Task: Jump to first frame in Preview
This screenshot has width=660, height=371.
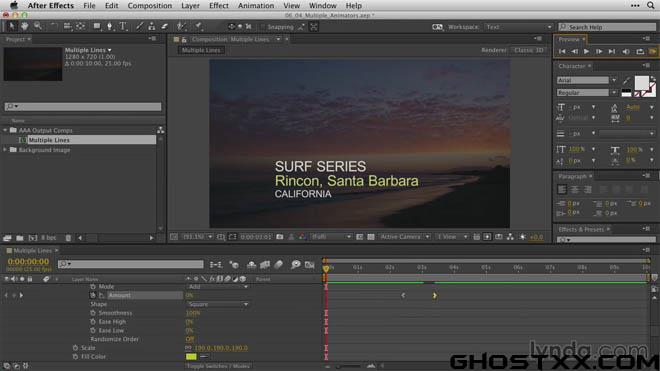Action: 562,51
